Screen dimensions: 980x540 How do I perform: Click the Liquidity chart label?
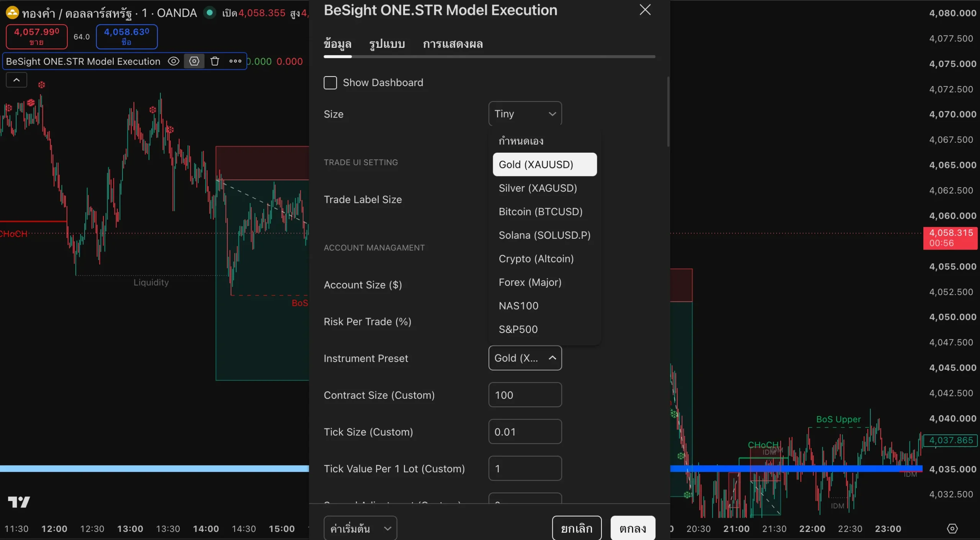[x=151, y=282]
